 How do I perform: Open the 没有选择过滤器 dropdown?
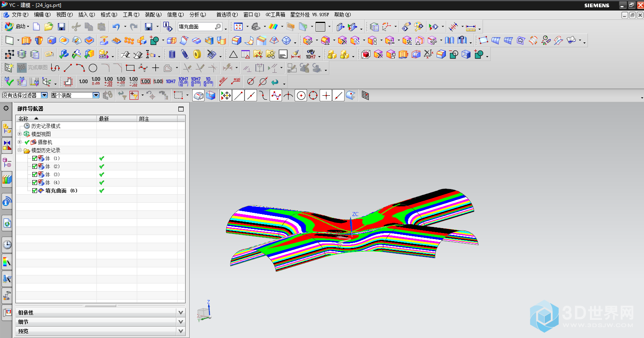tap(44, 95)
